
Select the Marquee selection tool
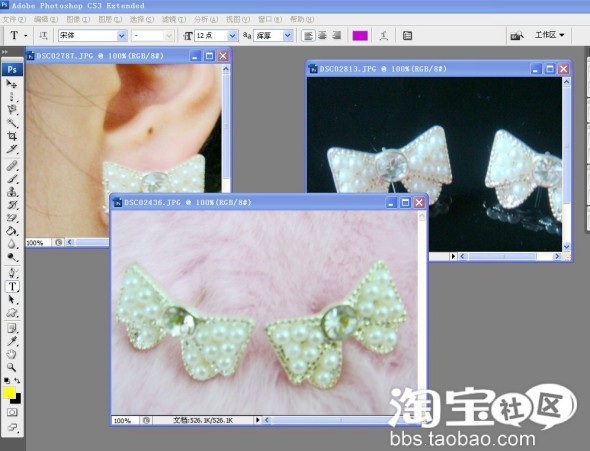pos(12,97)
